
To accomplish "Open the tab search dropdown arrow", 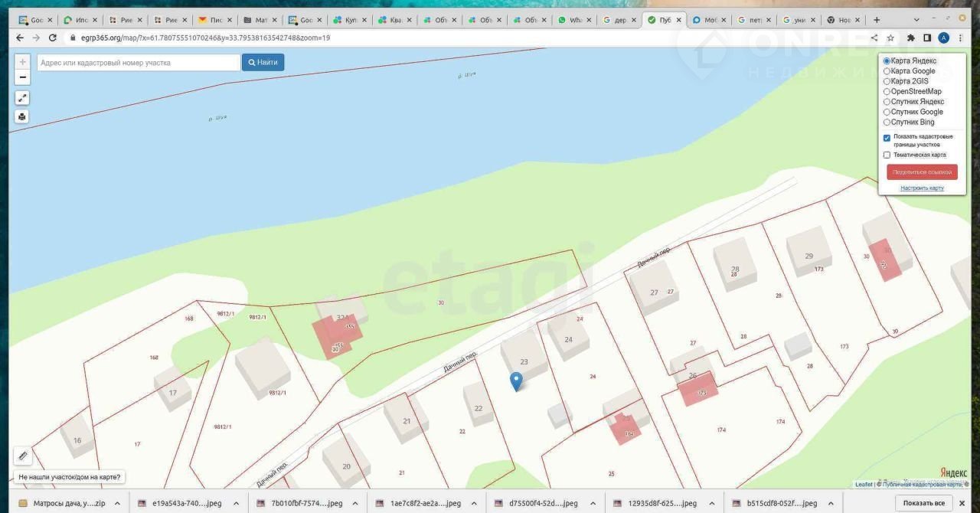I will [x=915, y=19].
